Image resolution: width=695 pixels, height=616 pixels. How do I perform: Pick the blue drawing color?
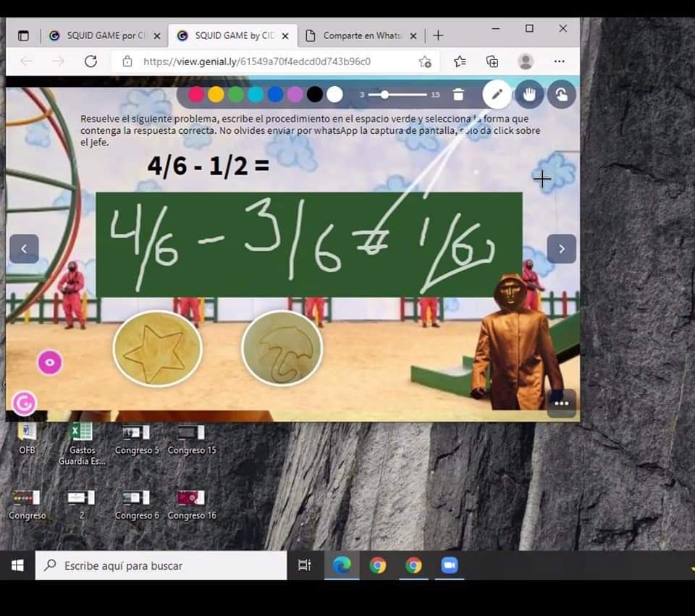click(x=275, y=94)
